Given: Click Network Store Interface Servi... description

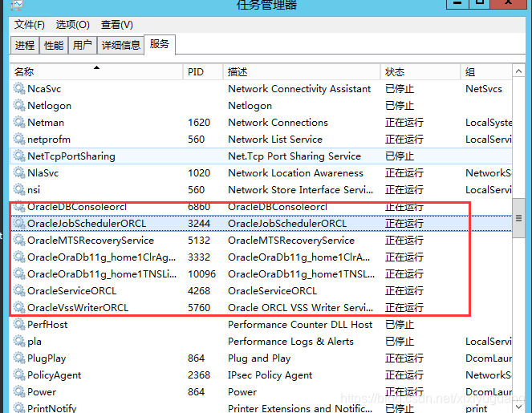Looking at the screenshot, I should 301,189.
